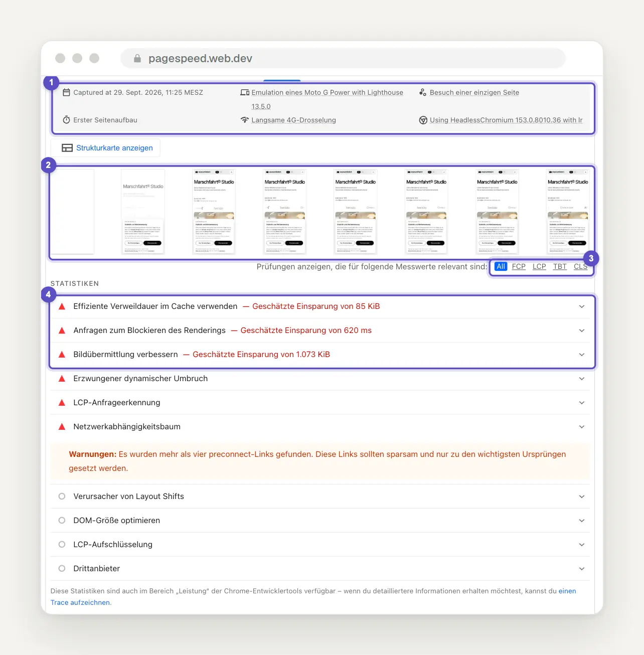Expand the Drittanbieter row chevron
Viewport: 644px width, 655px height.
click(582, 569)
